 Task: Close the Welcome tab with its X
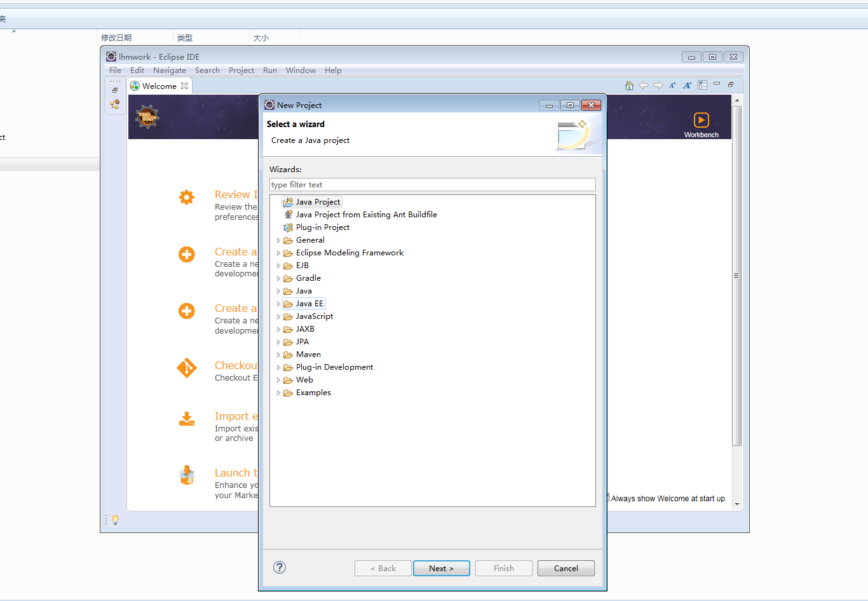(x=184, y=86)
